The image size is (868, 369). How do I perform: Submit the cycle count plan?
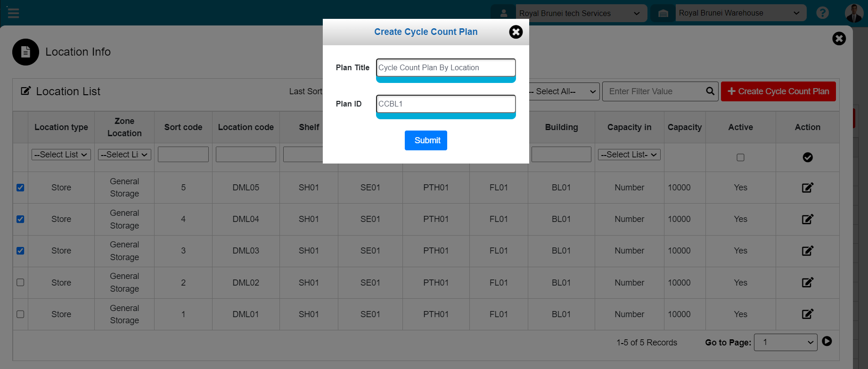pos(426,140)
